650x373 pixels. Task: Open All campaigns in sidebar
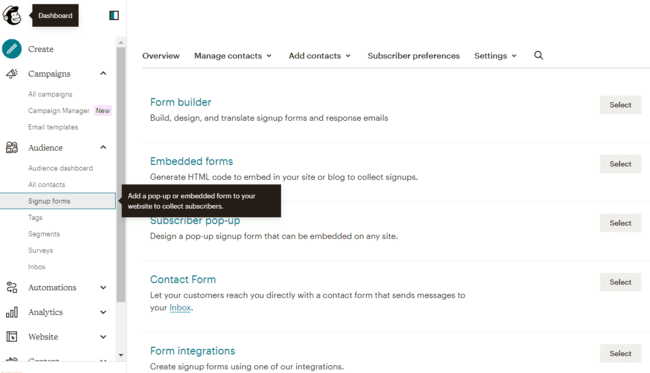pyautogui.click(x=50, y=94)
